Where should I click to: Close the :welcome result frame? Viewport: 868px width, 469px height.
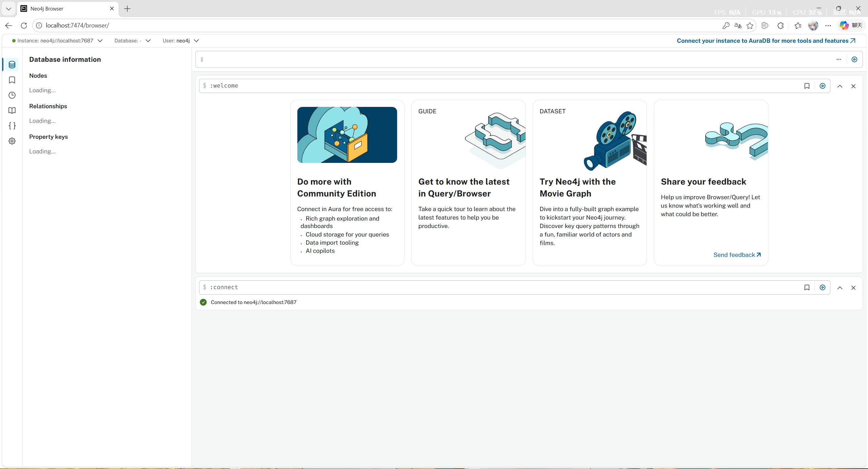[853, 86]
